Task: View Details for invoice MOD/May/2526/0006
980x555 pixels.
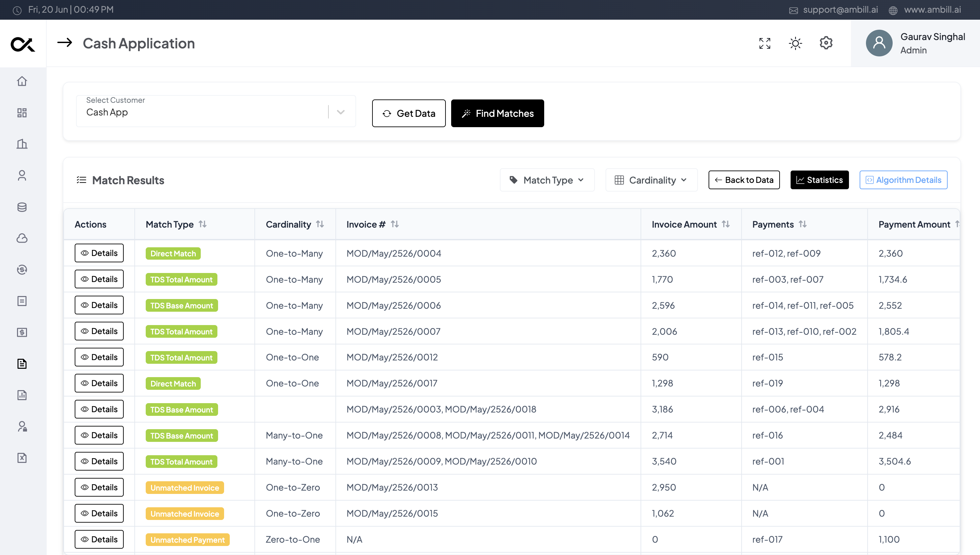Action: 99,305
